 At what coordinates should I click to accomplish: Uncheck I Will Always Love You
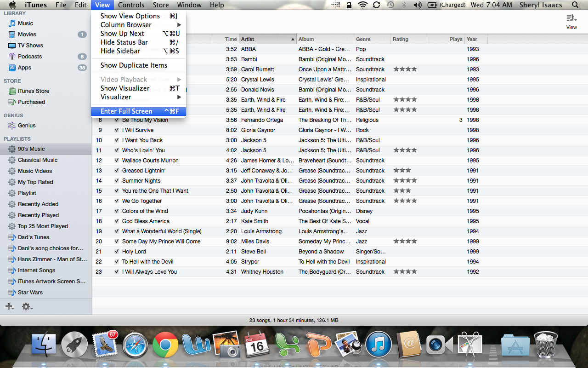[117, 272]
